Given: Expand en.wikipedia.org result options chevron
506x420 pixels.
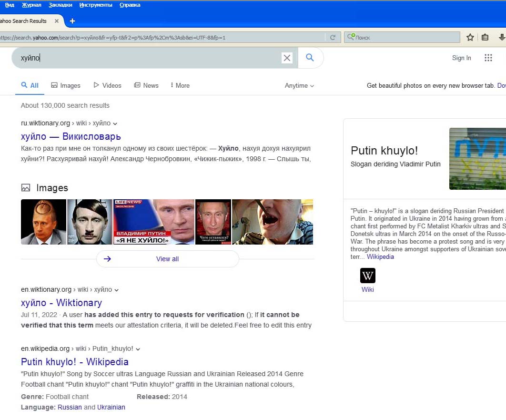Looking at the screenshot, I should coord(138,349).
